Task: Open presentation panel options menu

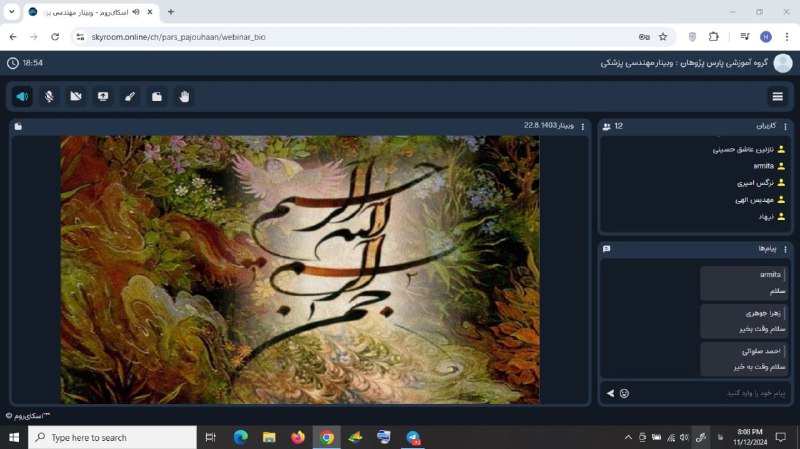Action: click(583, 127)
